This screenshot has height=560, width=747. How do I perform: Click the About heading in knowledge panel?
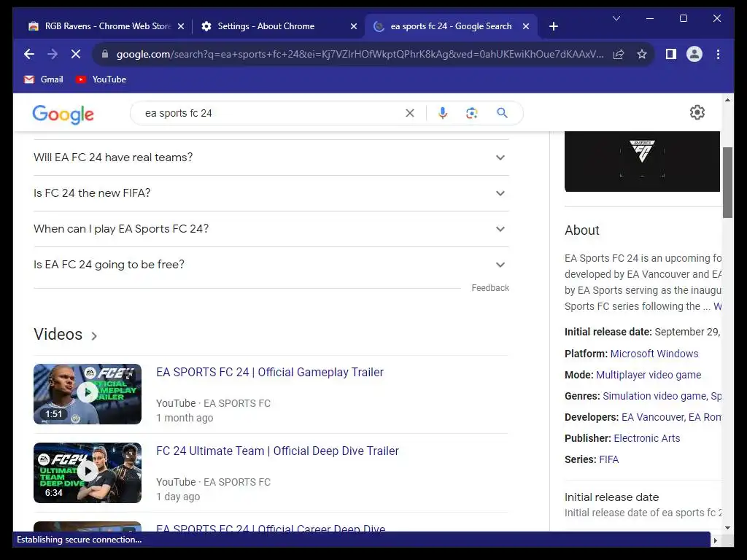[x=581, y=230]
